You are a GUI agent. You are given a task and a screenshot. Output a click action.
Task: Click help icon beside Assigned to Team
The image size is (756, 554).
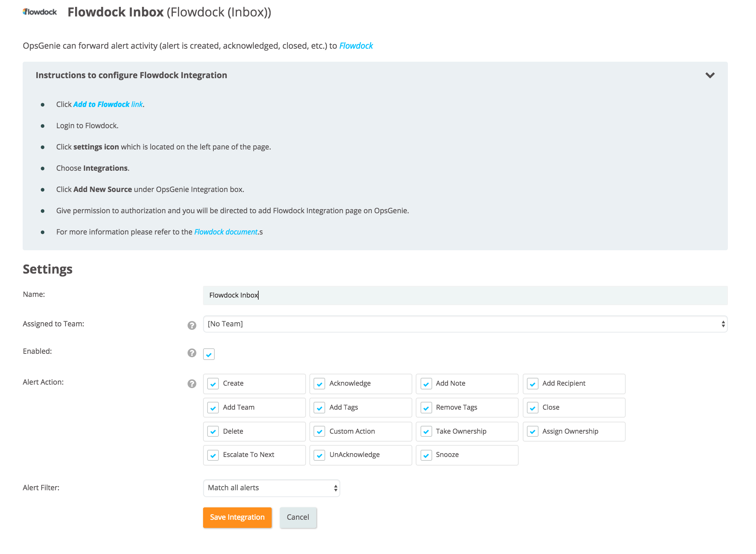tap(192, 325)
